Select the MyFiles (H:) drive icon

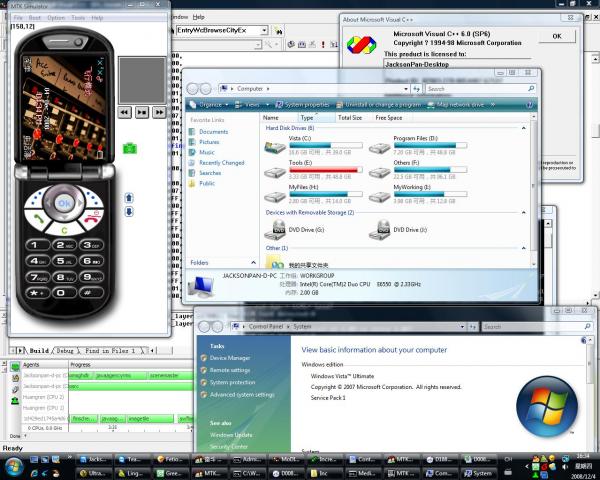(x=275, y=197)
